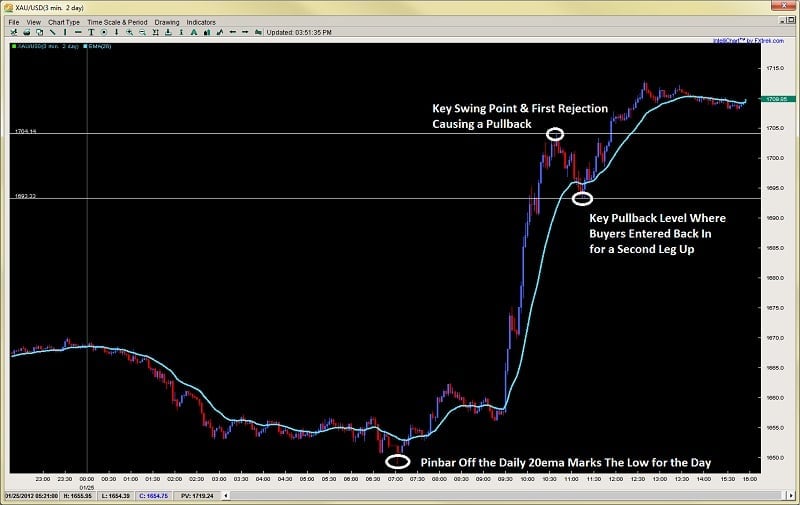The image size is (800, 505).
Task: Click the horizontal scale adjust icon
Action: 155,32
